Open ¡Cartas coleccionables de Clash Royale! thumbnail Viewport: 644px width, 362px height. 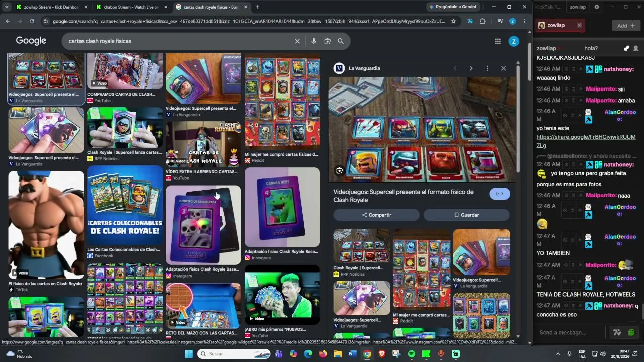125,206
